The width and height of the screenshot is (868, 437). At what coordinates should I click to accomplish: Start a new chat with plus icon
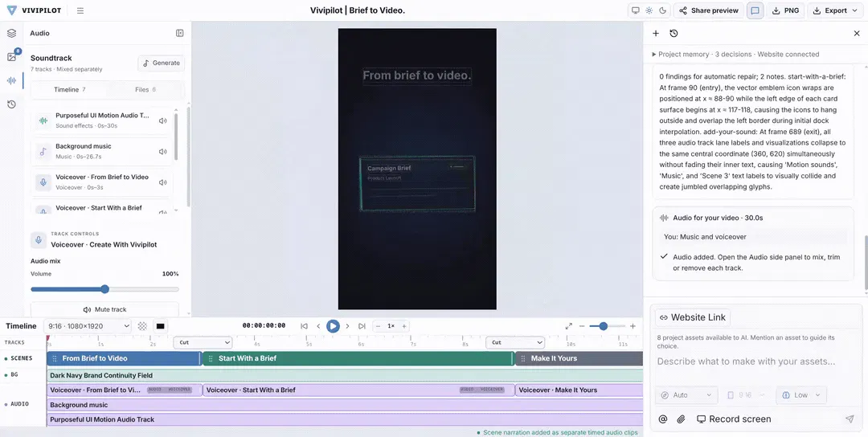(x=656, y=33)
